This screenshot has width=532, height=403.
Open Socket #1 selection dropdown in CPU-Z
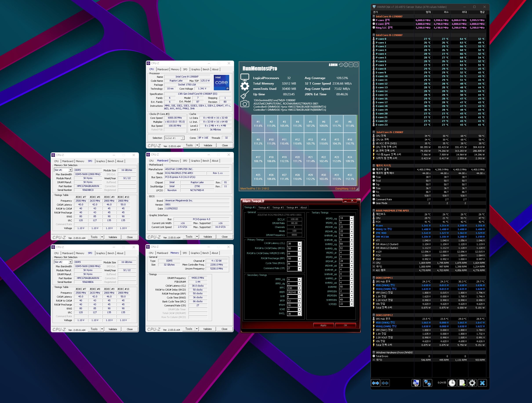coord(183,138)
